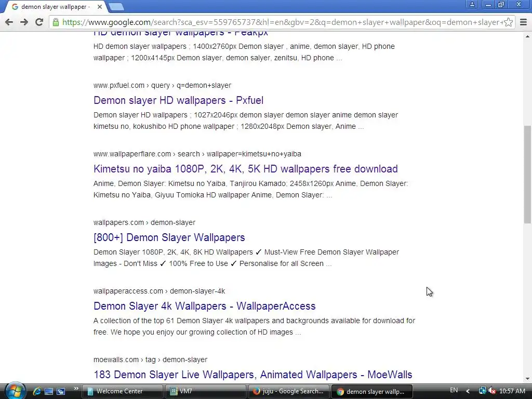Click the address bar URL
Image resolution: width=532 pixels, height=399 pixels.
(283, 22)
